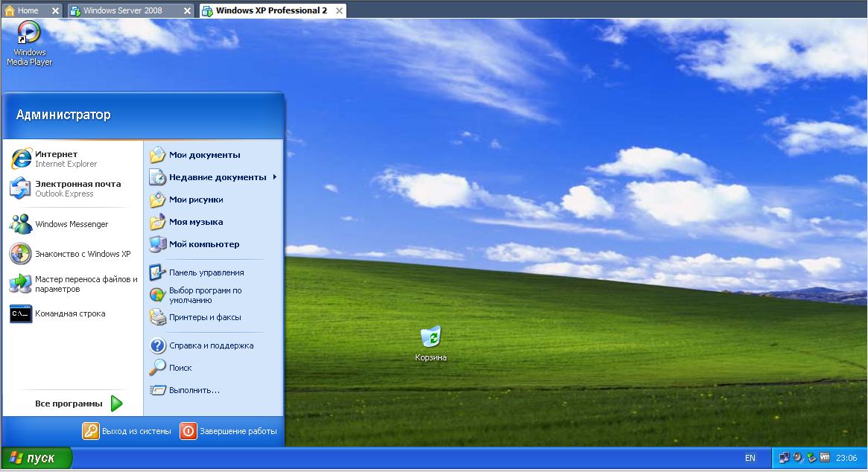Click the speaker-like audio tray icon
This screenshot has height=472, width=868.
[798, 458]
